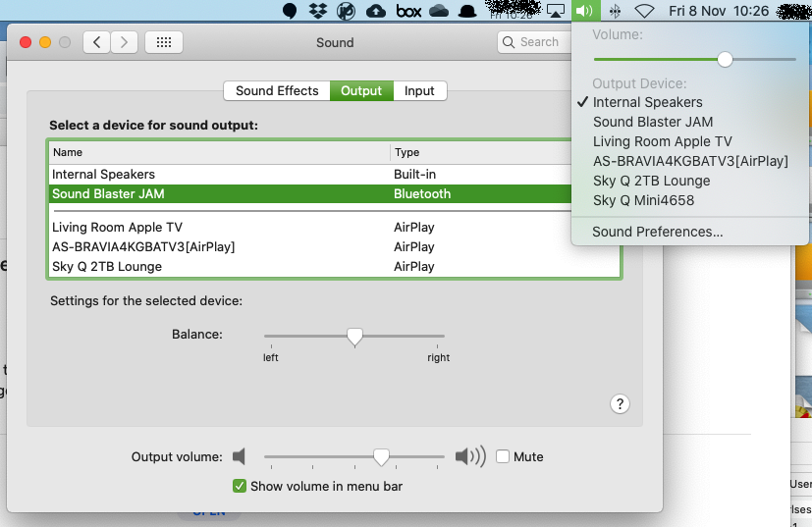Click the bowler hat menu bar icon

click(467, 11)
